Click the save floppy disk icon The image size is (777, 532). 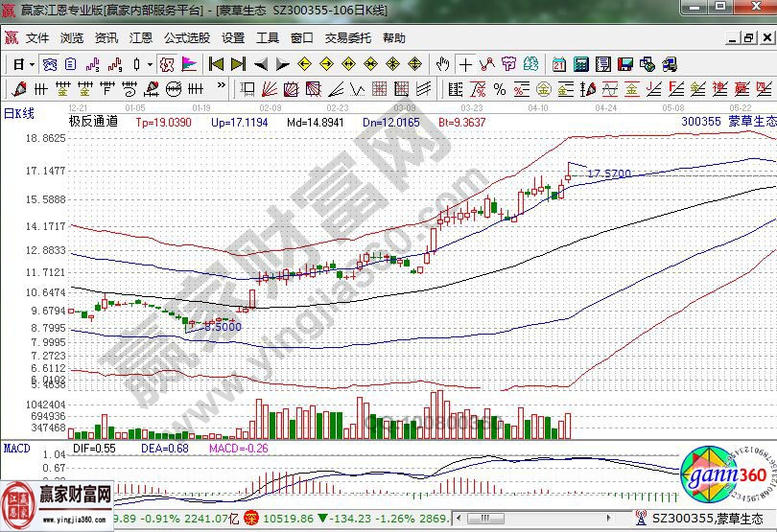click(625, 64)
